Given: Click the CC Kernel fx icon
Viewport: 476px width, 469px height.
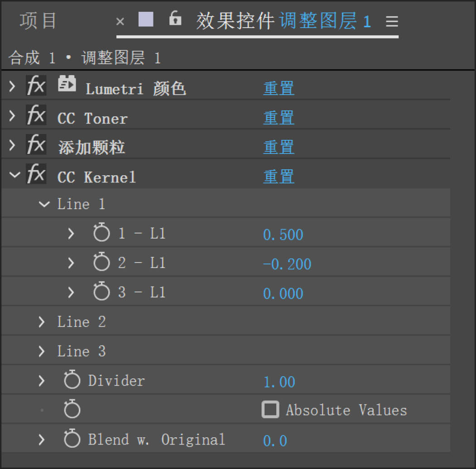Looking at the screenshot, I should click(36, 175).
